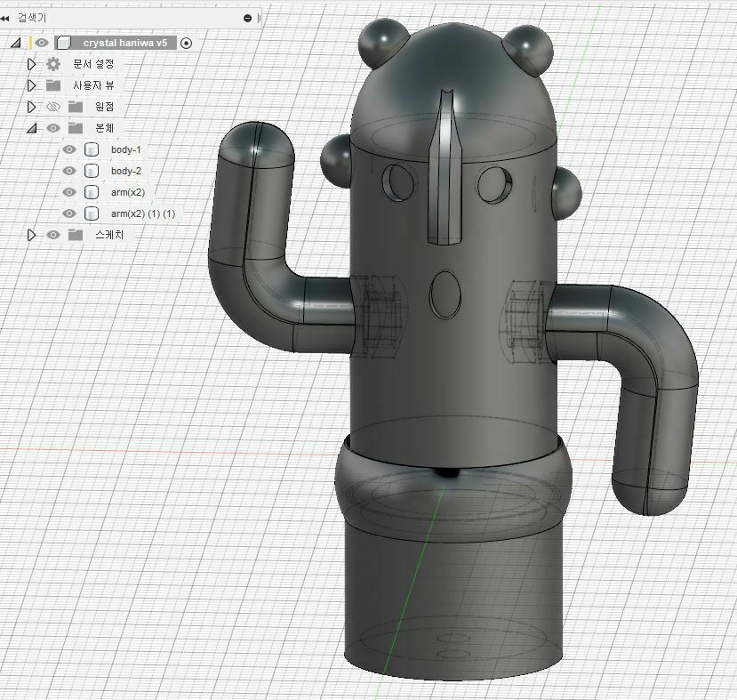The height and width of the screenshot is (700, 737).
Task: Click the 문서 설정 gear icon
Action: 52,64
